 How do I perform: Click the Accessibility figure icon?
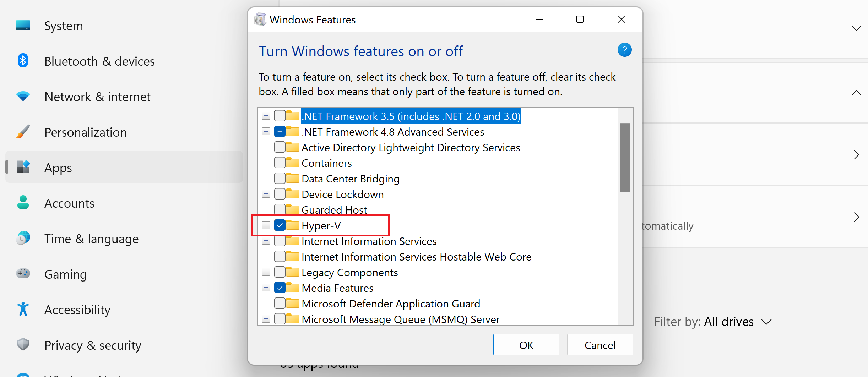[x=23, y=309]
